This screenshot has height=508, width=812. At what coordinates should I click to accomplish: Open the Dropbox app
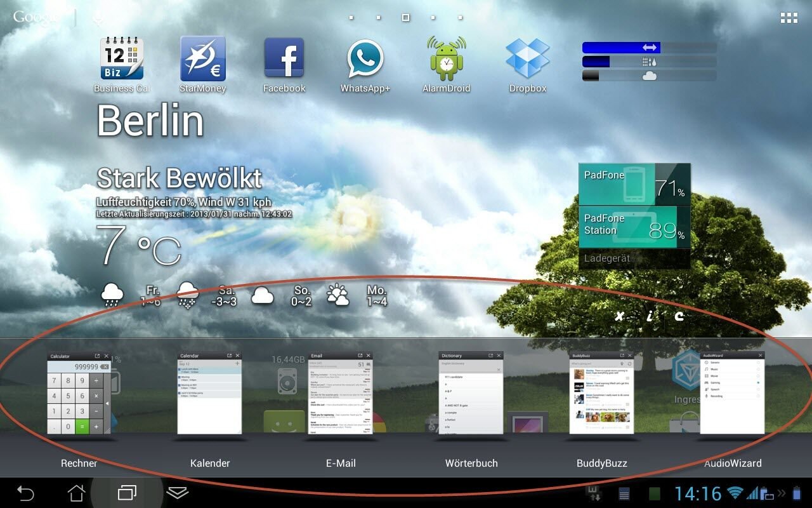point(528,65)
